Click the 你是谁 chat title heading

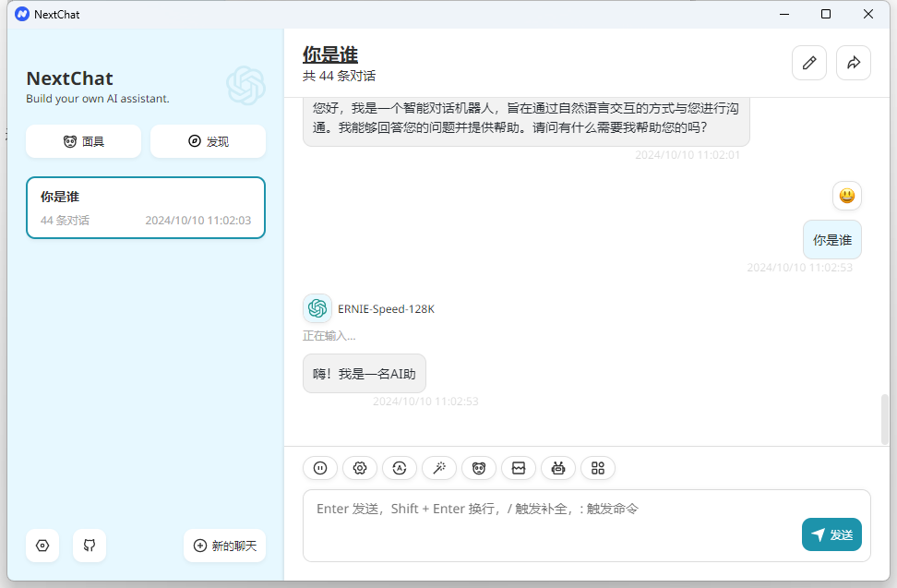tap(330, 54)
